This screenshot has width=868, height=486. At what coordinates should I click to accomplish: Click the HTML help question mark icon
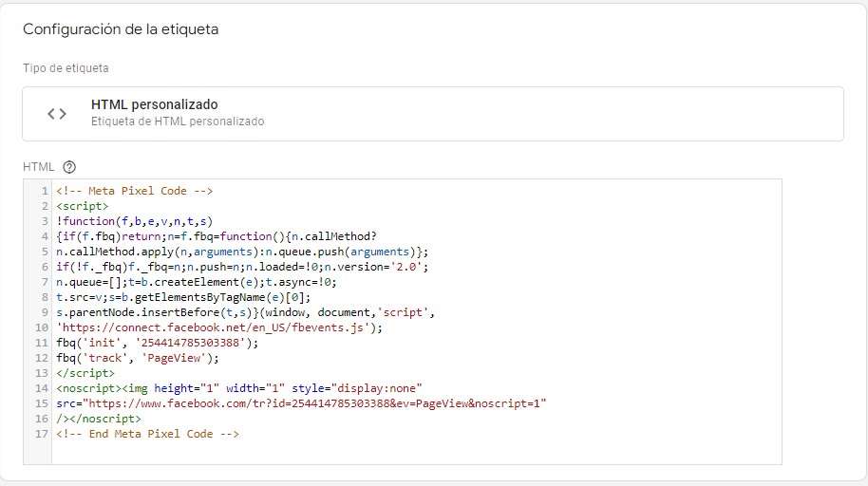[x=69, y=167]
